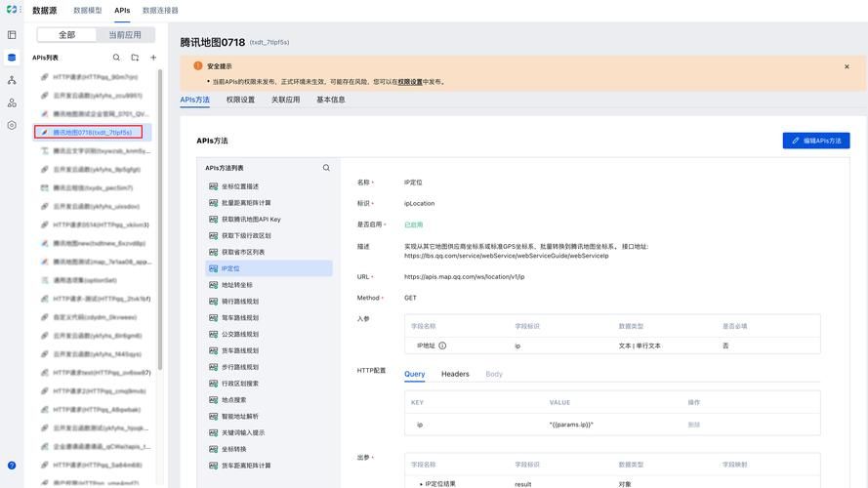Select the 货车路线规划 method
Image resolution: width=868 pixels, height=488 pixels.
pos(269,350)
